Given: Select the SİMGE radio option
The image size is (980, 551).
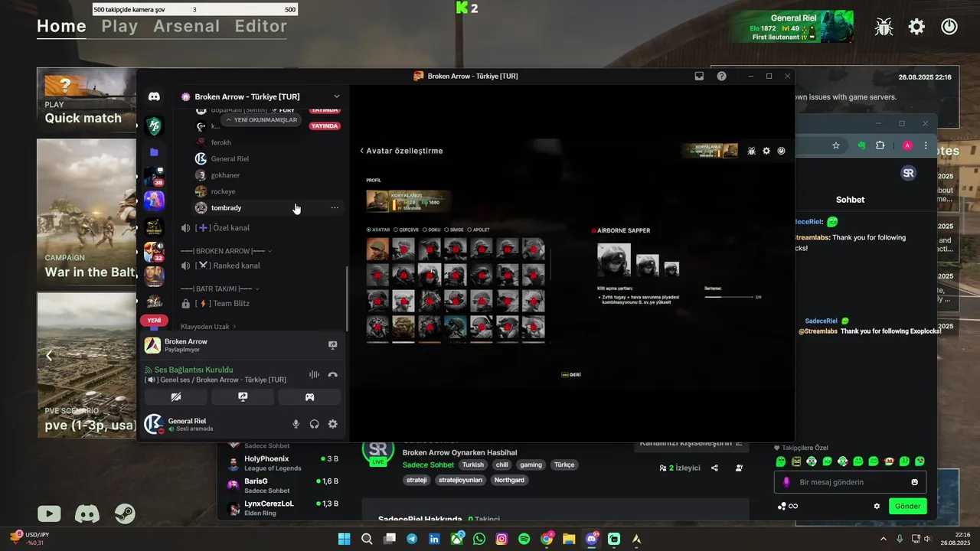Looking at the screenshot, I should pyautogui.click(x=454, y=230).
